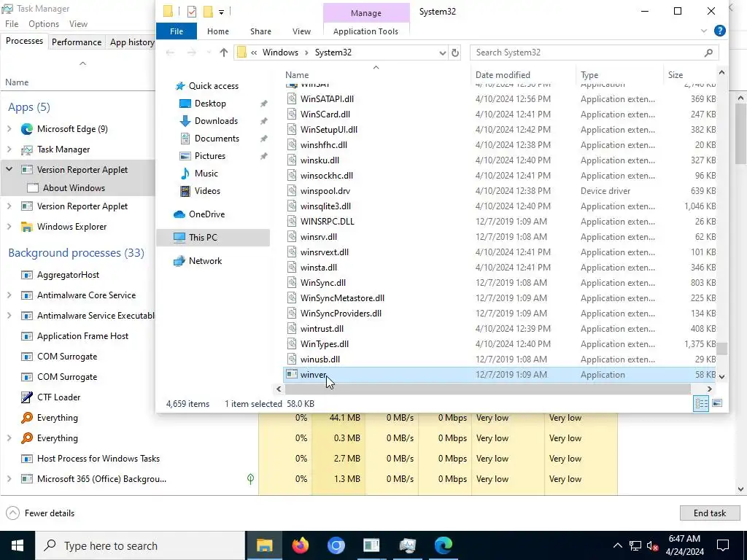This screenshot has width=747, height=560.
Task: Click the End task button
Action: click(x=709, y=513)
